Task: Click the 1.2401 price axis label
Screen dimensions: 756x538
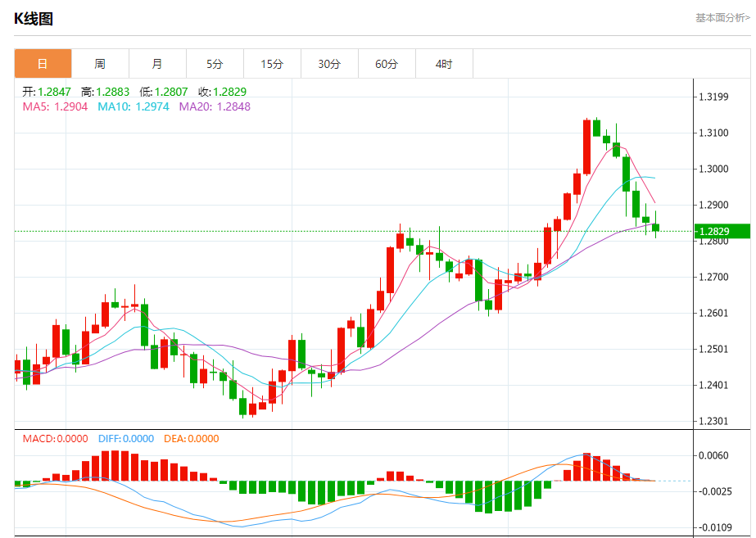Action: click(713, 385)
